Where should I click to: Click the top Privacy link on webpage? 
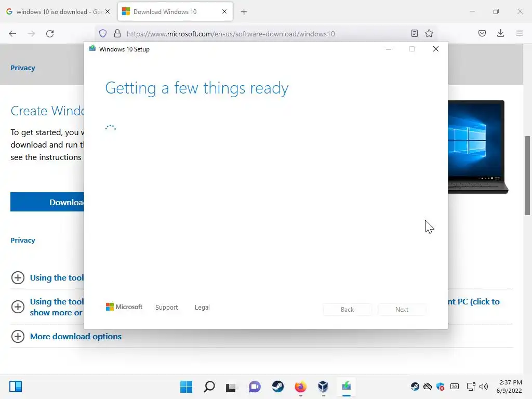(23, 68)
